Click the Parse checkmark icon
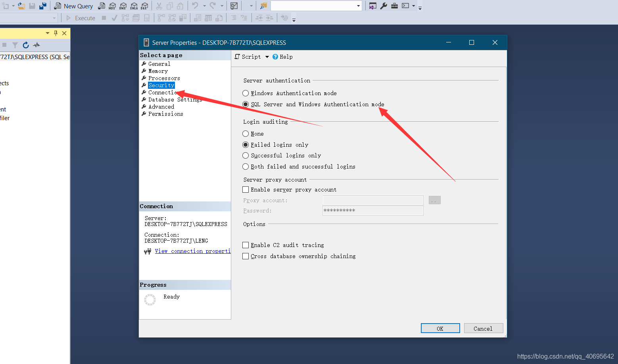618x364 pixels. click(114, 18)
